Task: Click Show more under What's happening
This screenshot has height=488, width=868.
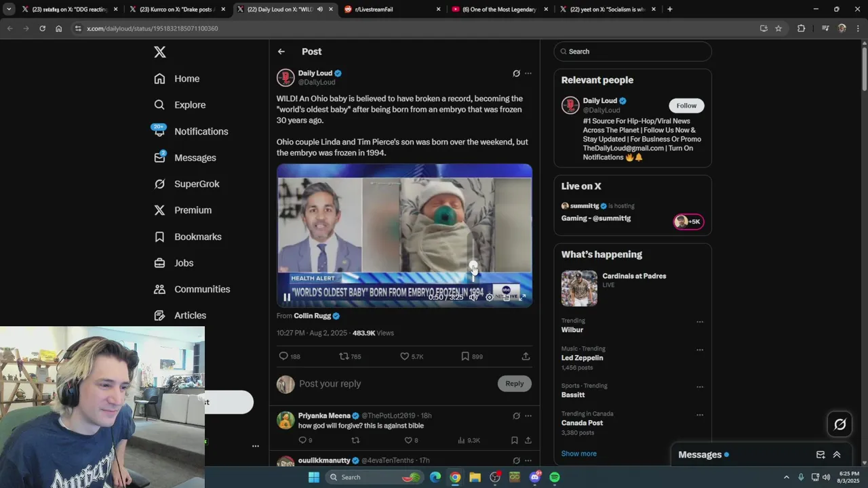Action: tap(578, 453)
